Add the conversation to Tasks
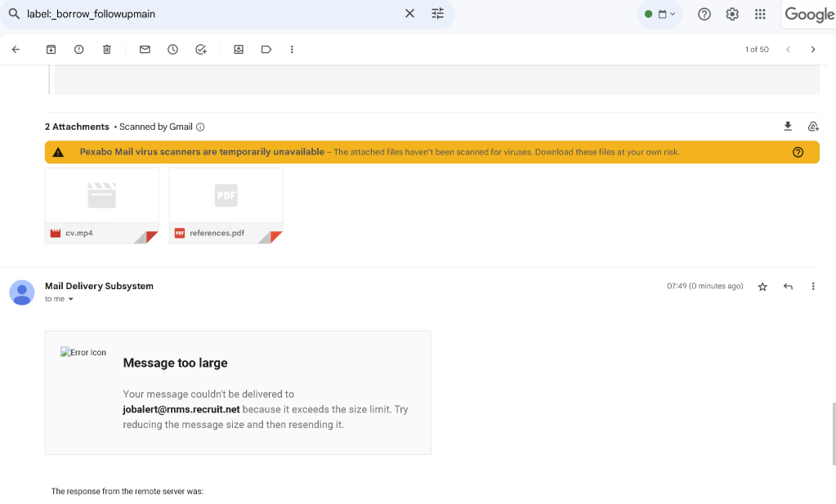Image resolution: width=836 pixels, height=504 pixels. click(201, 50)
